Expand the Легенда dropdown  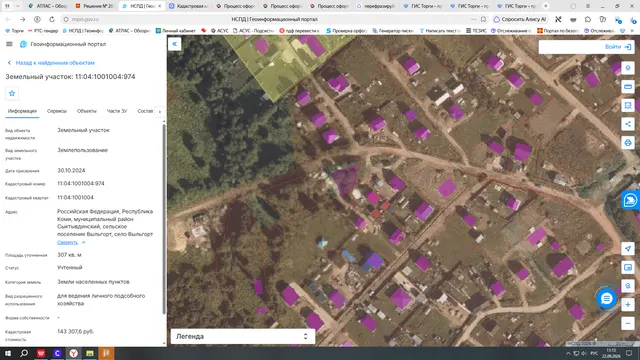coord(242,336)
